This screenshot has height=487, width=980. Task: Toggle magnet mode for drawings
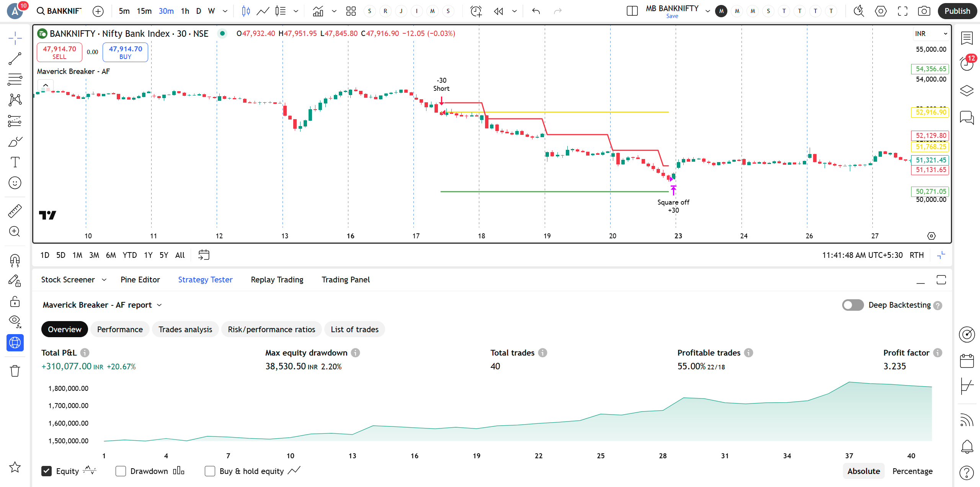(15, 261)
